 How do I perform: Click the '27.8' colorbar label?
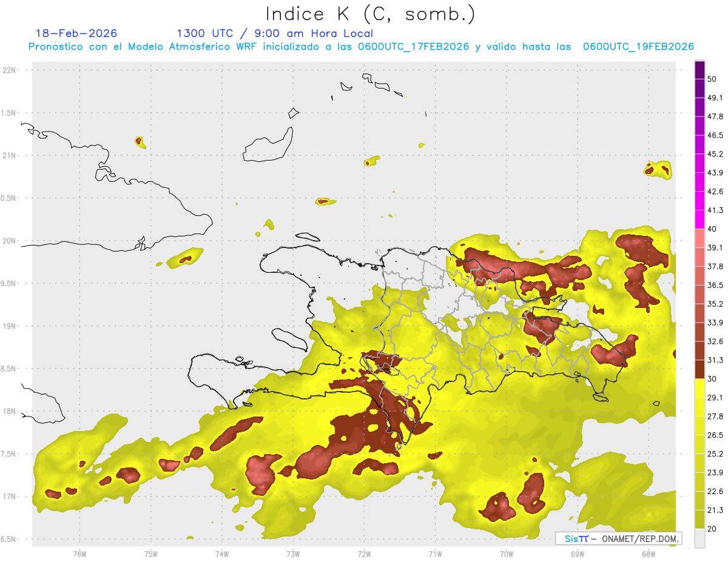tap(715, 416)
